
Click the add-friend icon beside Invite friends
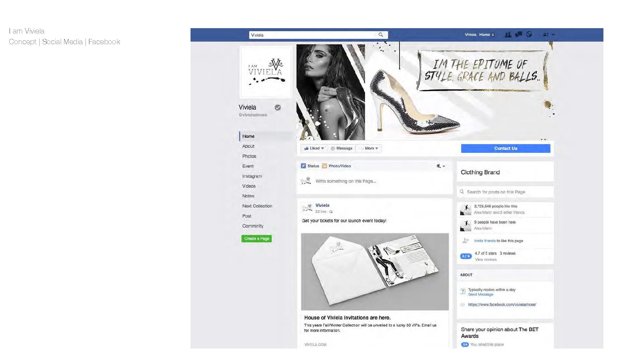click(465, 241)
